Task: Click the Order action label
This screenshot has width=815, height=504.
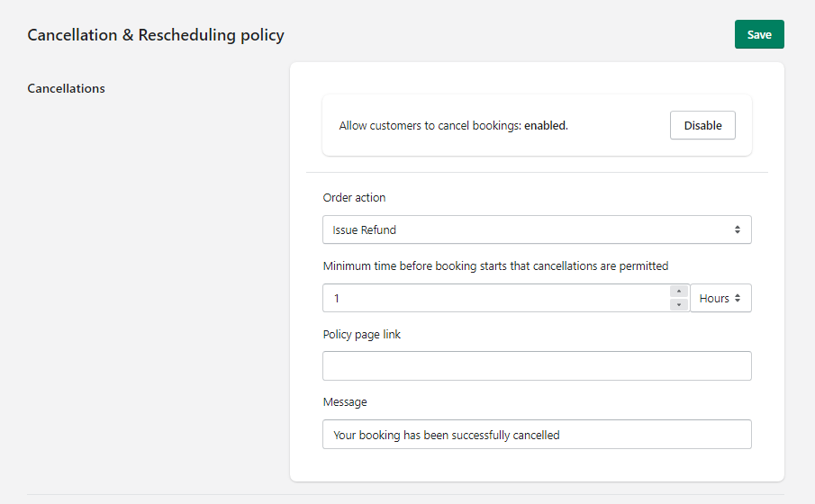Action: click(354, 197)
